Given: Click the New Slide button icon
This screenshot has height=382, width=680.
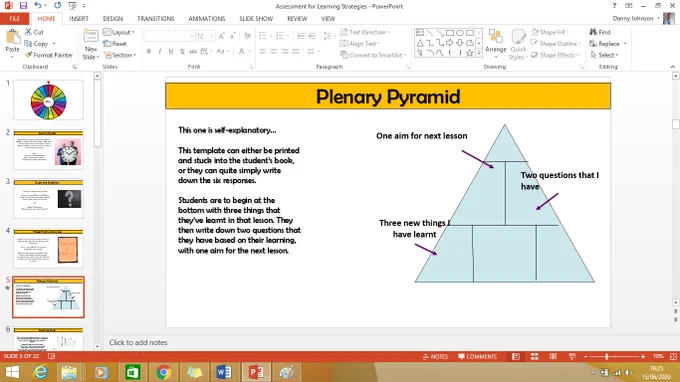Looking at the screenshot, I should 91,36.
